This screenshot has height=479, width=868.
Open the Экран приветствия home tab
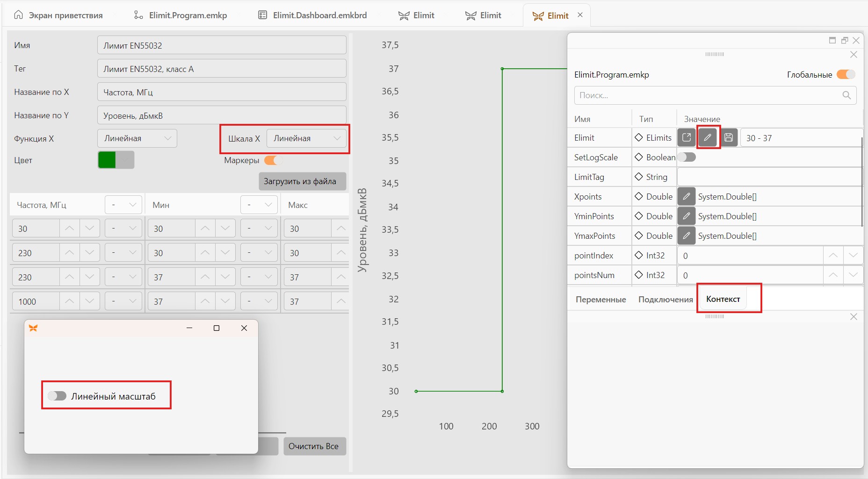coord(58,15)
